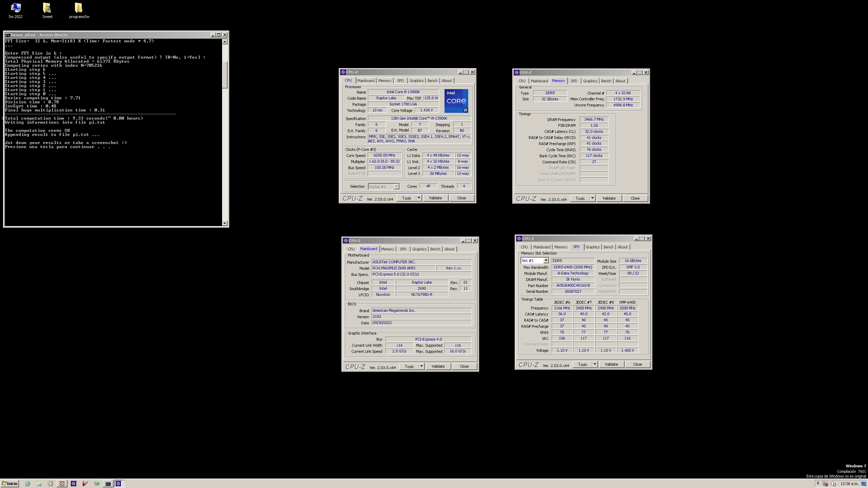Open Windows Explorer from the taskbar
Viewport: 868px width, 488px height.
click(39, 484)
